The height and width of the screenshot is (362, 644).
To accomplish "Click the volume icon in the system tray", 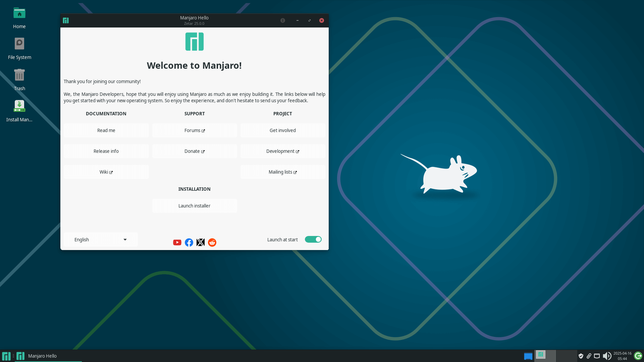I will coord(608,356).
